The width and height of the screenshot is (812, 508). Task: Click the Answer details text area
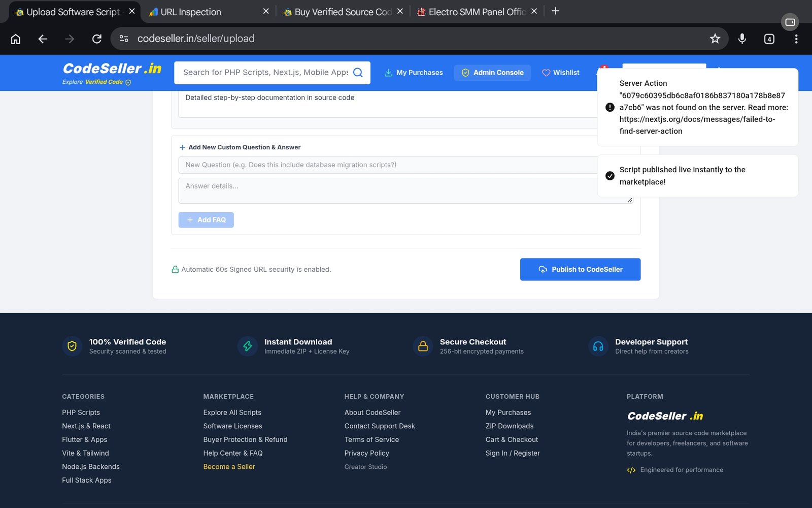405,190
